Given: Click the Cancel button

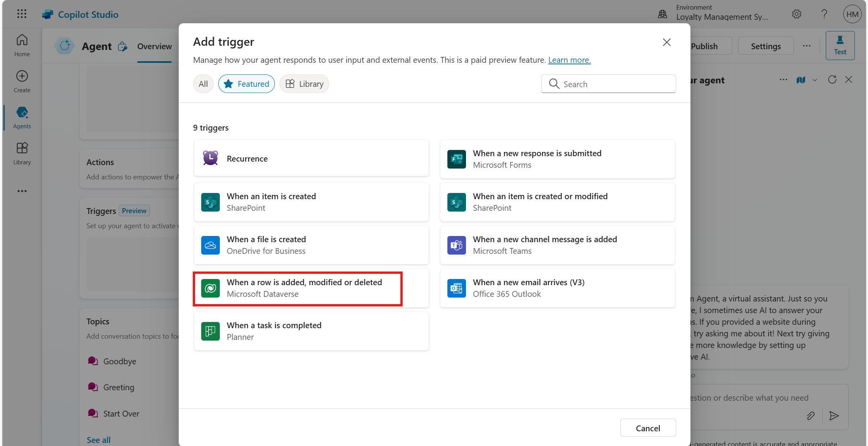Looking at the screenshot, I should point(647,428).
